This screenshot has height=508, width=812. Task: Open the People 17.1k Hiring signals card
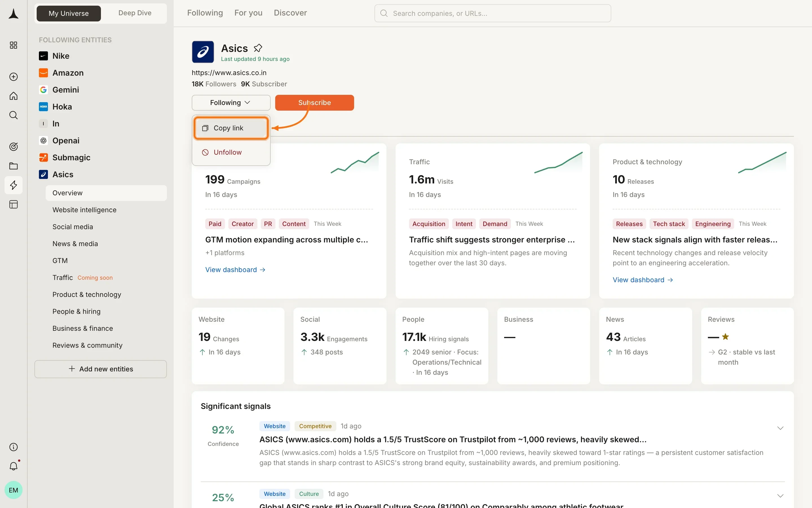[442, 346]
